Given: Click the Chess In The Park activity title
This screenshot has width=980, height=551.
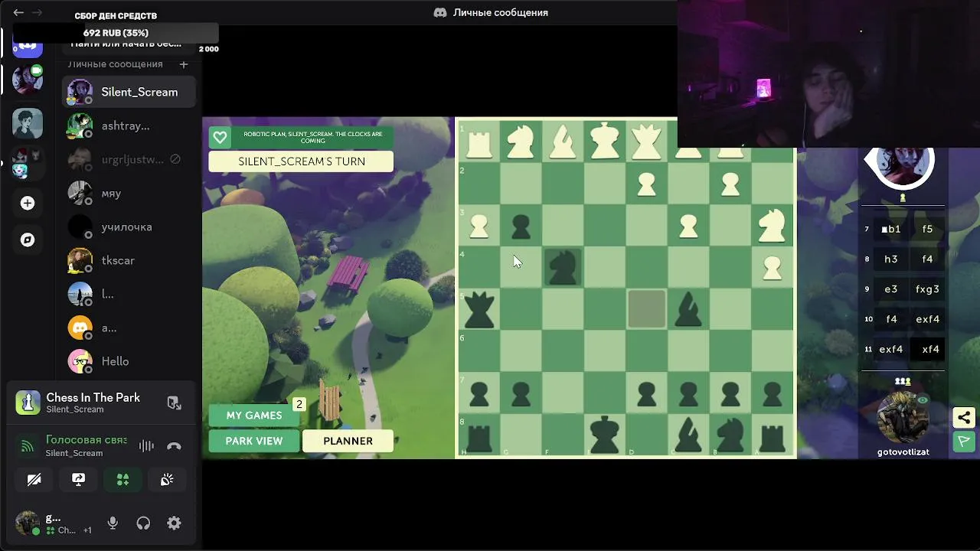Looking at the screenshot, I should pyautogui.click(x=93, y=397).
